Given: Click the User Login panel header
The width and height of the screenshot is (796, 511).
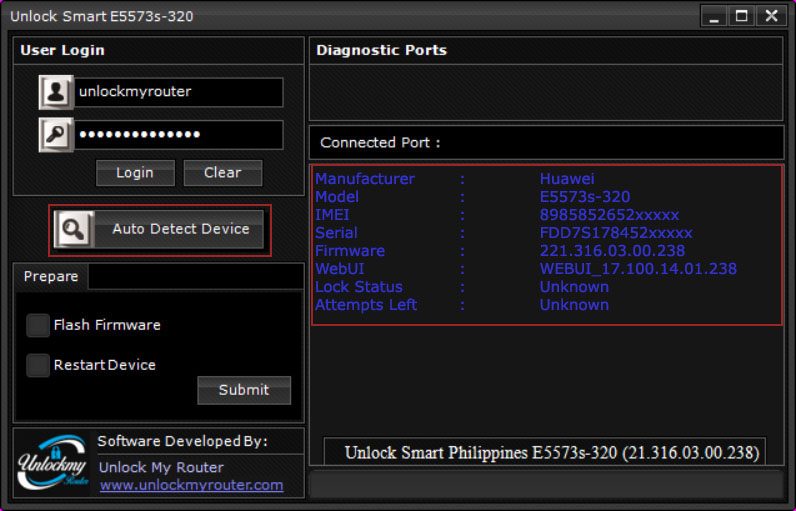Looking at the screenshot, I should click(158, 50).
